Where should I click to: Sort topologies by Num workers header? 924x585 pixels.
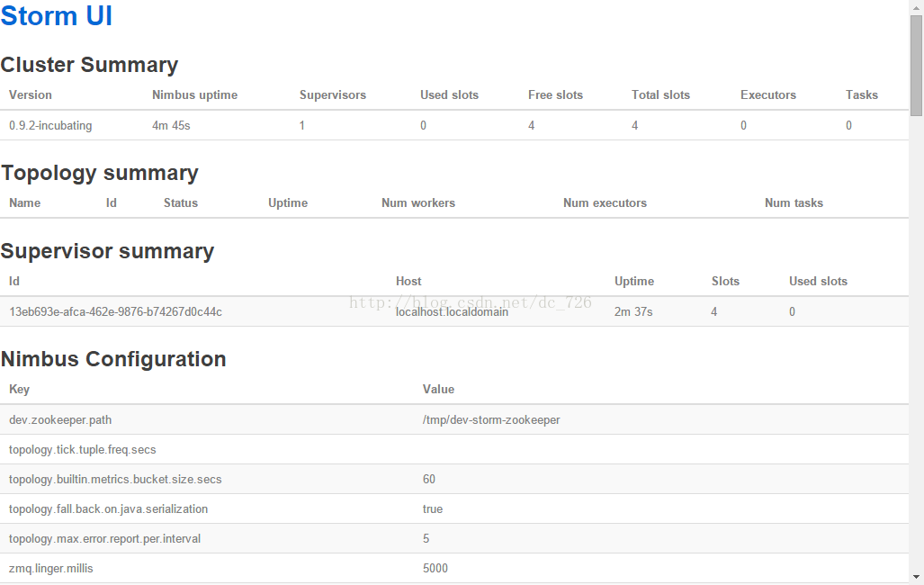pyautogui.click(x=417, y=202)
